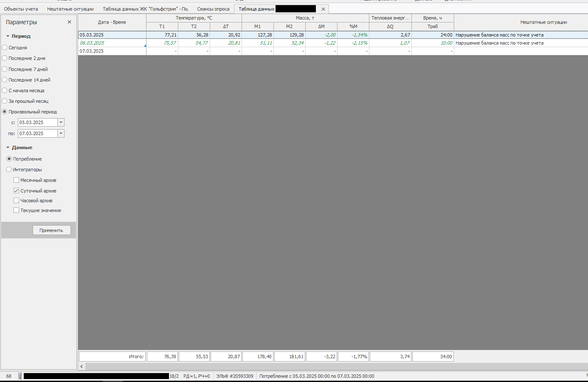Click Нарушение баланса масс in 06.03.2025 row
The image size is (588, 382).
(x=499, y=43)
